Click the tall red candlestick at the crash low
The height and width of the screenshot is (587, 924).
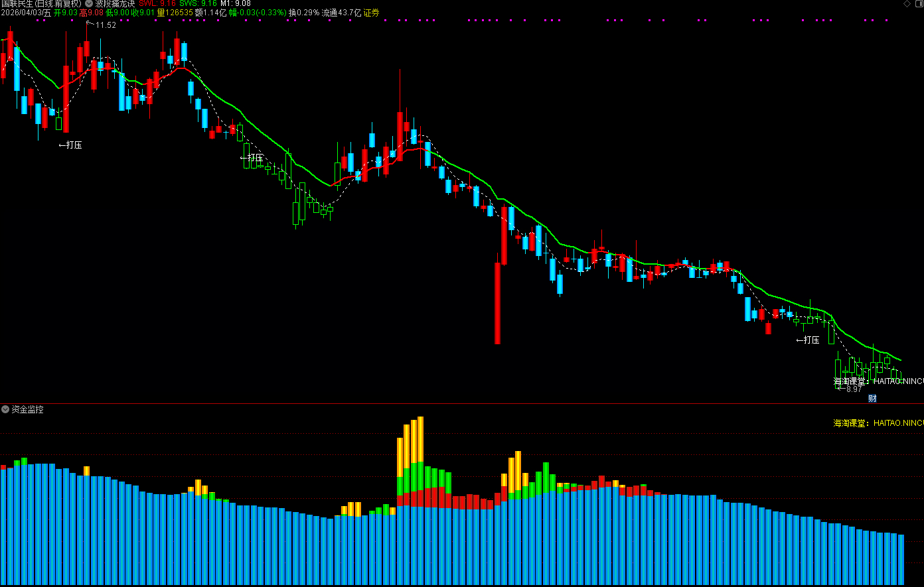click(x=497, y=303)
